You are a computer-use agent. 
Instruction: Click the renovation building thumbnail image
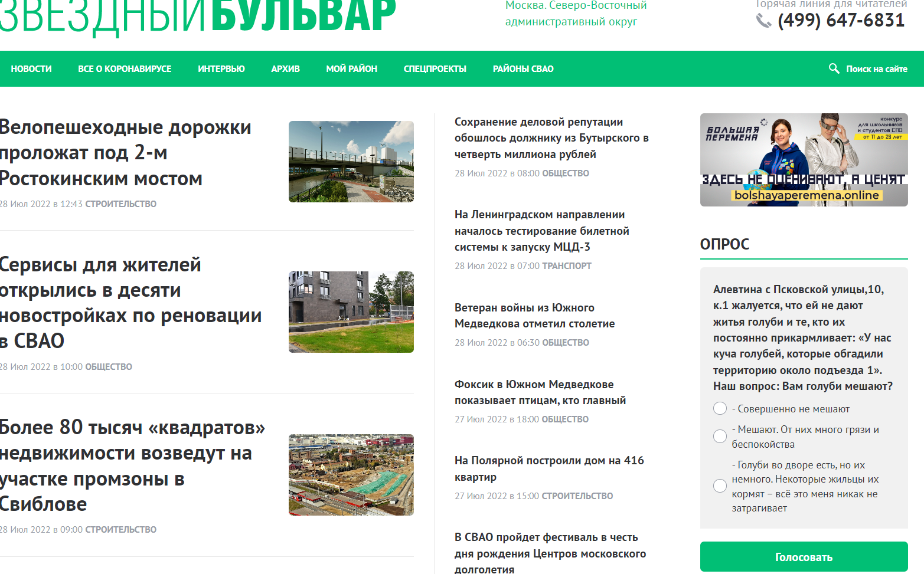pyautogui.click(x=351, y=312)
